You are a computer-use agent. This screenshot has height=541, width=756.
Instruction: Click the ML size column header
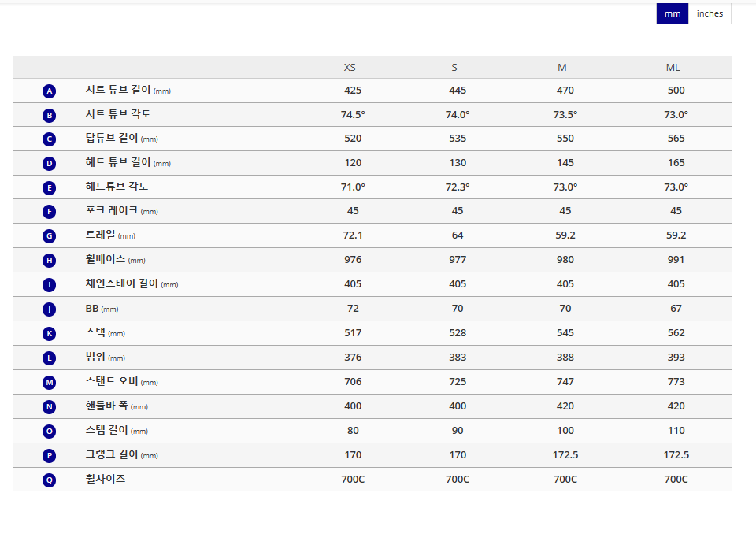coord(673,68)
